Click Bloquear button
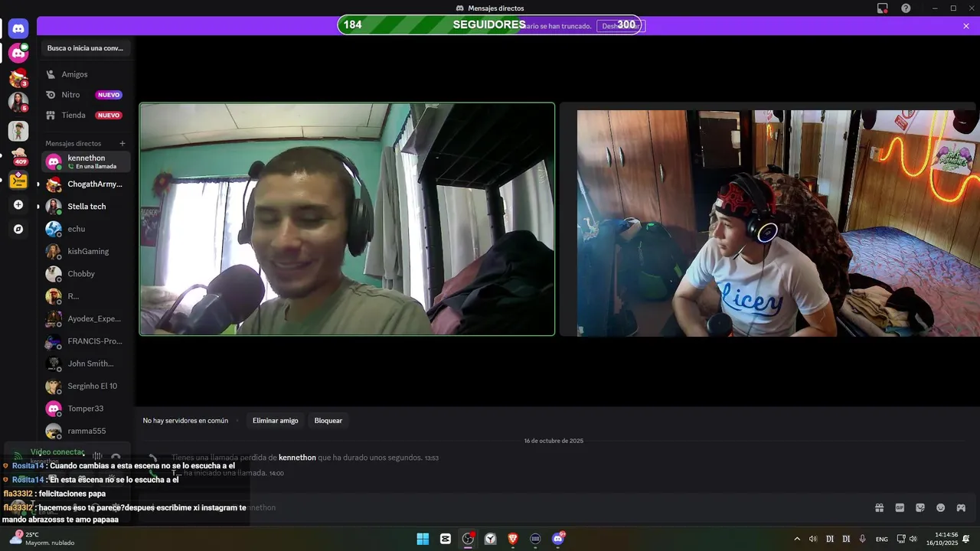 (x=328, y=420)
